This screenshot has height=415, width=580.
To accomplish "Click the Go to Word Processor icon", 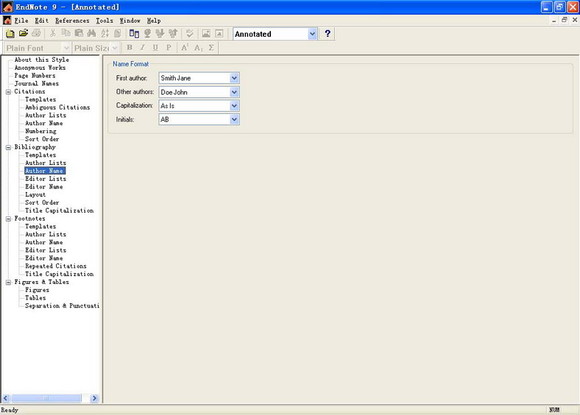I will click(x=134, y=34).
